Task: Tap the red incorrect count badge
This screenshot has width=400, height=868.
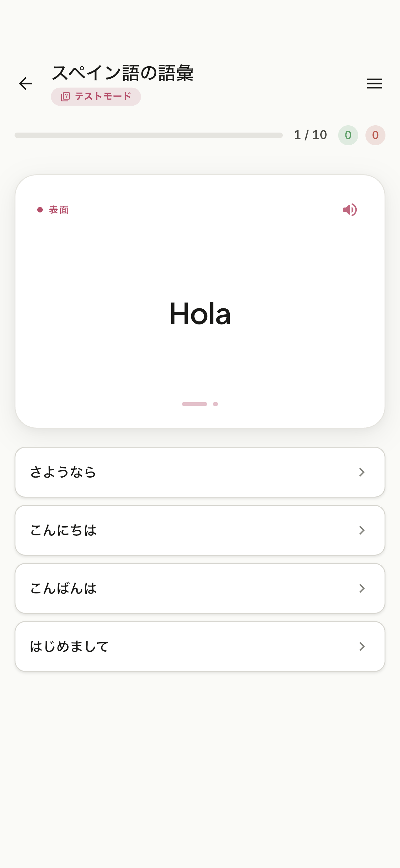Action: click(x=375, y=135)
